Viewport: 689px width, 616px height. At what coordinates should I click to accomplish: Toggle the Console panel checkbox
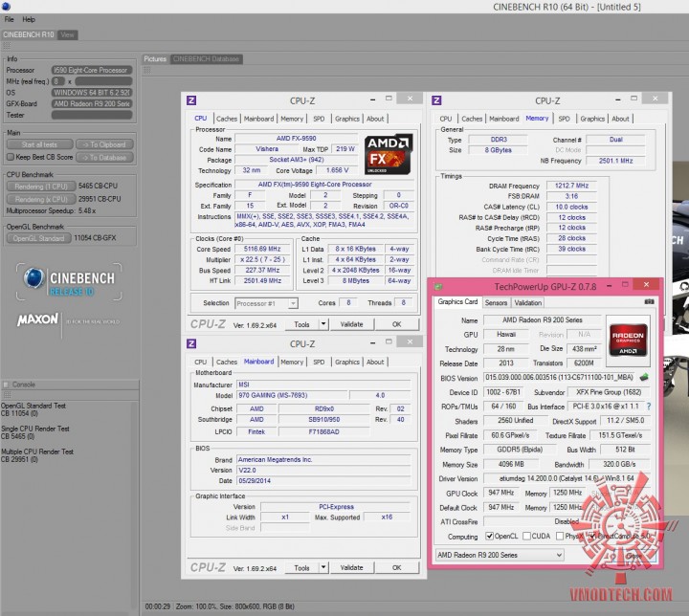point(6,385)
